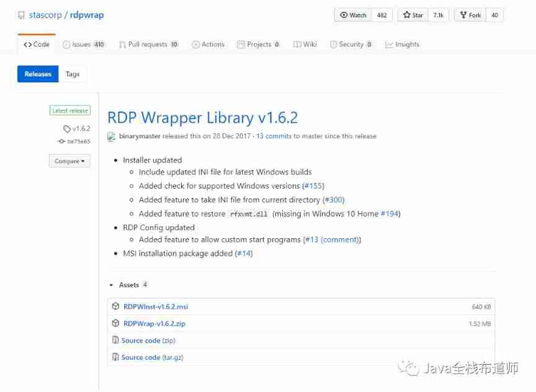Open the Insights tab
Image resolution: width=536 pixels, height=392 pixels.
click(403, 45)
